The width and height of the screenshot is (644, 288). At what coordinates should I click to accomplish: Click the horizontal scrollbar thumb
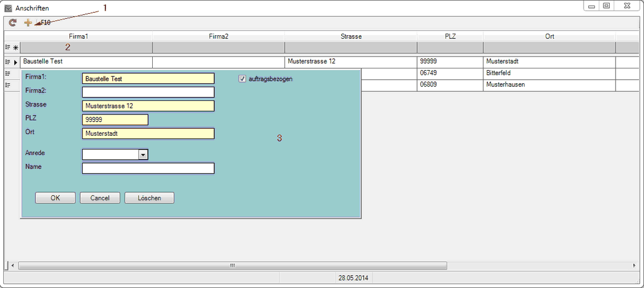pos(233,266)
